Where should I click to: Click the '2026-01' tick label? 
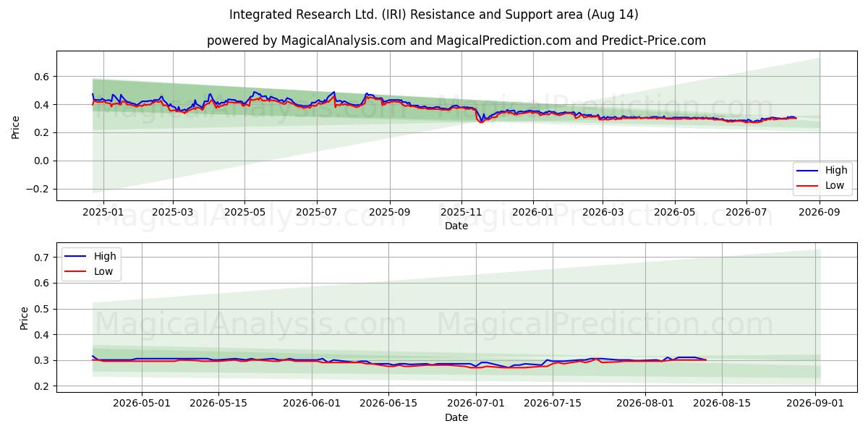click(533, 212)
